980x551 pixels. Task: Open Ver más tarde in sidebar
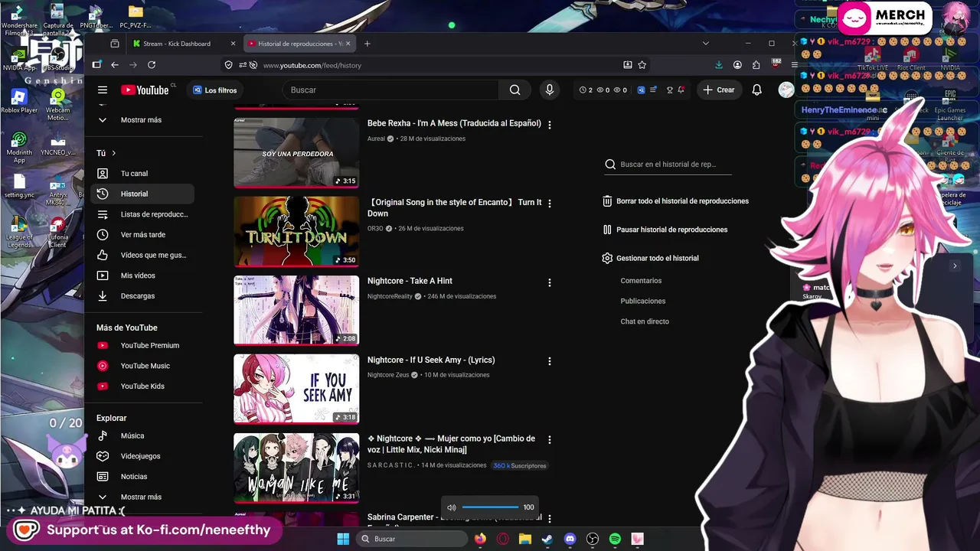(142, 235)
